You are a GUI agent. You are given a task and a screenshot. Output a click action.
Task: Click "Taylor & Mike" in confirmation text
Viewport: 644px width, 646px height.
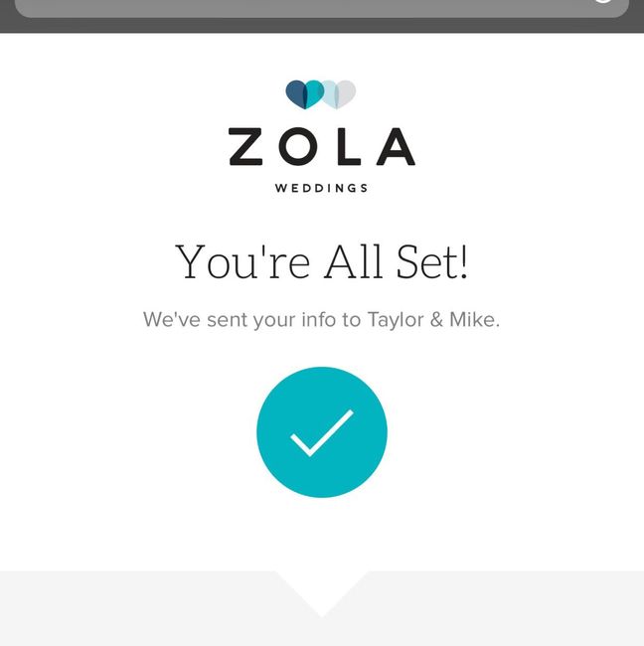pyautogui.click(x=433, y=320)
